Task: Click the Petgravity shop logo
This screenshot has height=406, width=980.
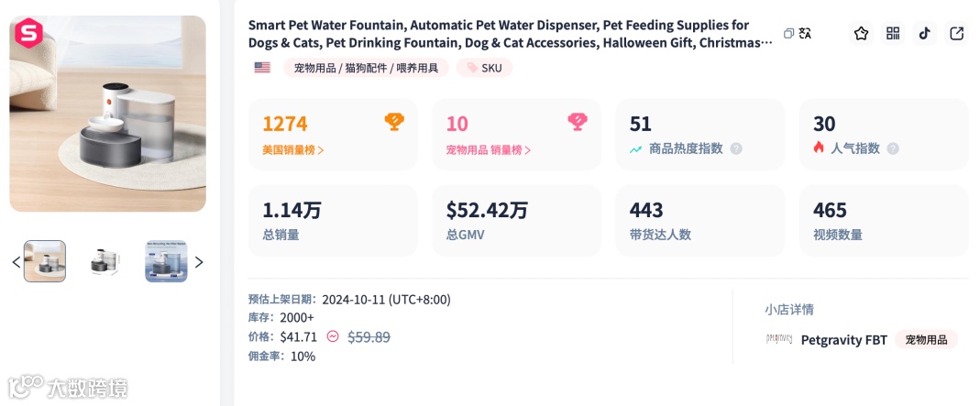Action: tap(778, 339)
